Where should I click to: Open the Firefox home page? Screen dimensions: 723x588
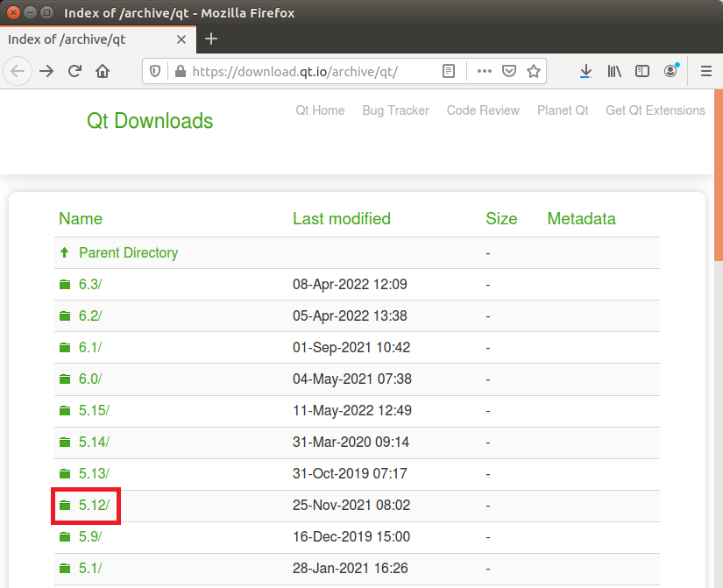[x=103, y=71]
